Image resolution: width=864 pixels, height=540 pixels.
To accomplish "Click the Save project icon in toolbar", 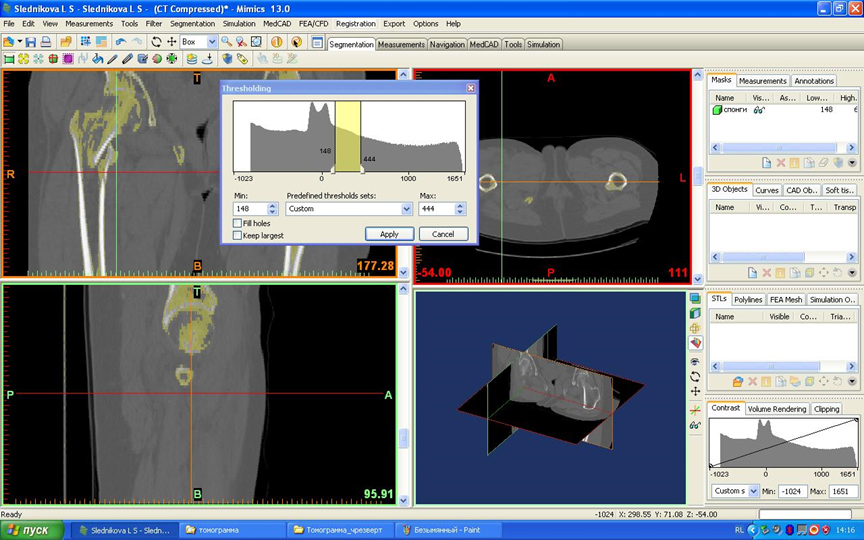I will pyautogui.click(x=31, y=42).
